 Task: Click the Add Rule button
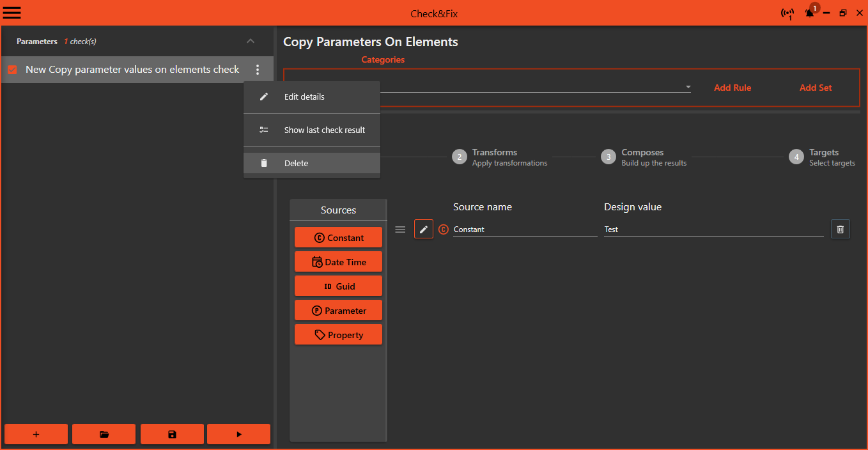coord(732,88)
